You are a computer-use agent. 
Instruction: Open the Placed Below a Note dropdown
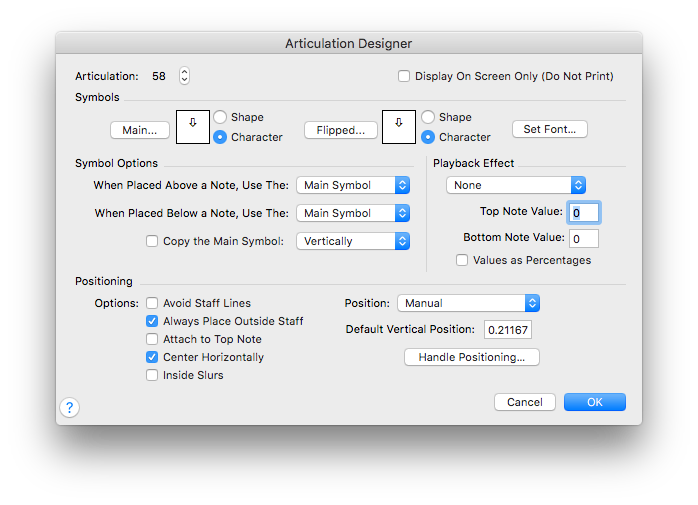pos(353,213)
